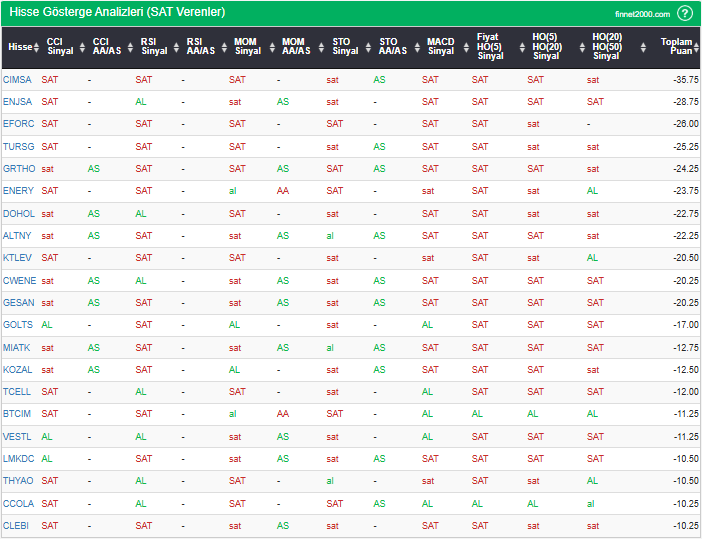702x539 pixels.
Task: Open the finnet2000.com link
Action: click(643, 13)
